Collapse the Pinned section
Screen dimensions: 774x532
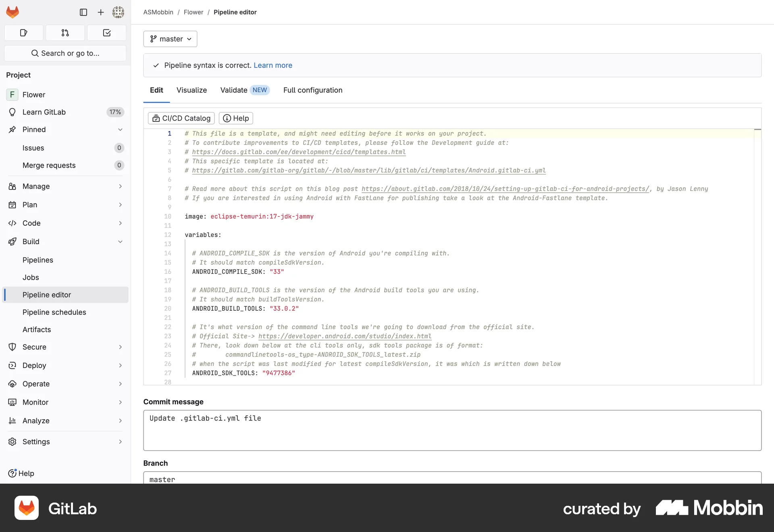[x=120, y=129]
